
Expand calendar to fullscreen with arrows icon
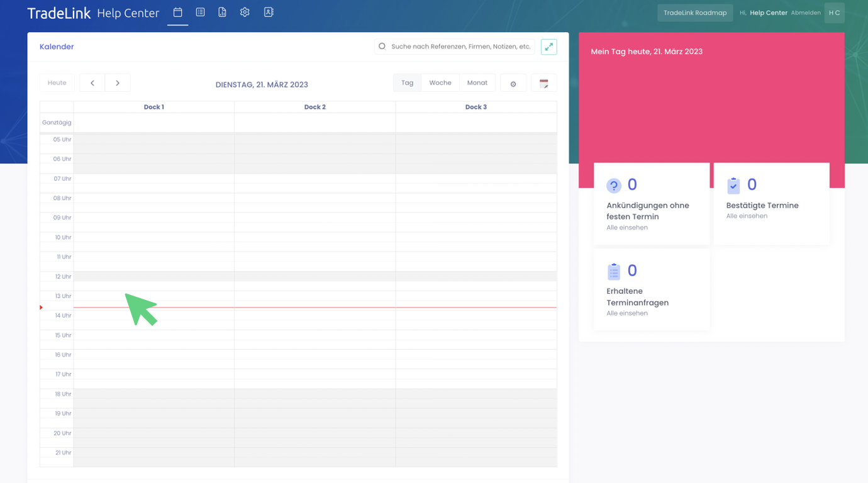click(548, 47)
